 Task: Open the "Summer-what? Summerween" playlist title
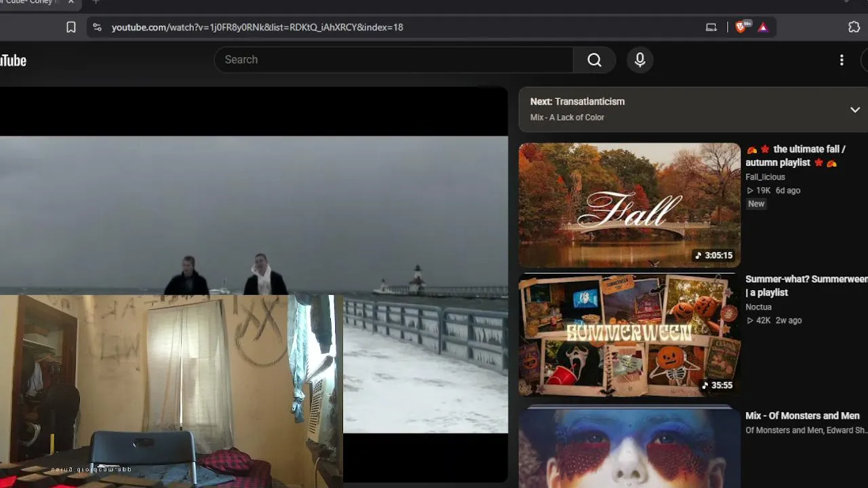806,286
